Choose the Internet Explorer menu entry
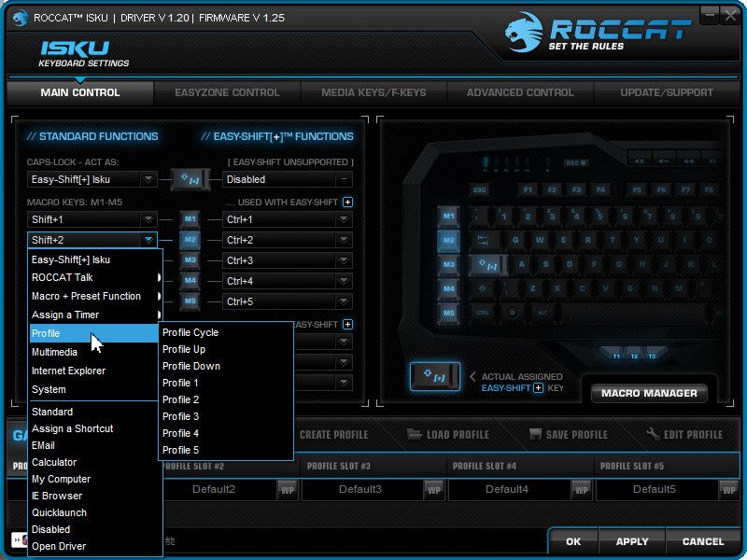This screenshot has height=560, width=747. pyautogui.click(x=95, y=371)
